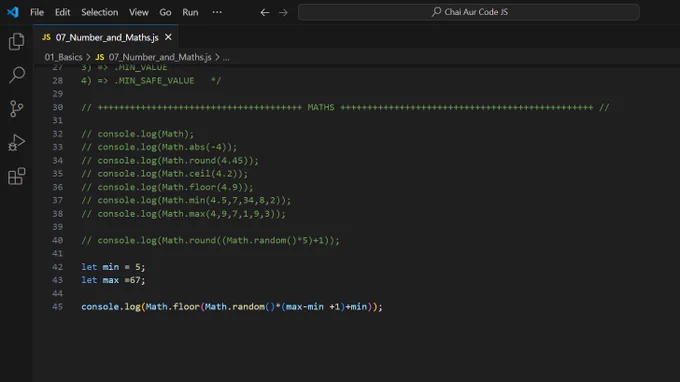Viewport: 680px width, 382px height.
Task: Click the commented Math.floor(4.9) line
Action: tap(167, 187)
